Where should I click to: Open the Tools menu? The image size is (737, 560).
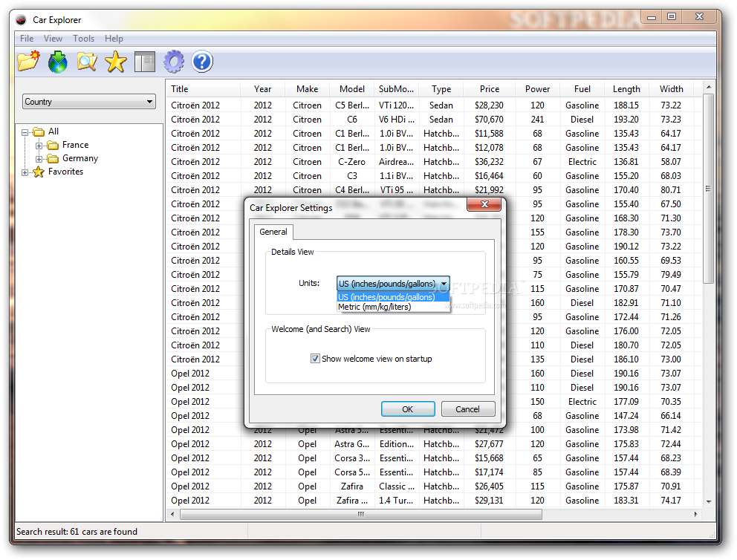84,39
